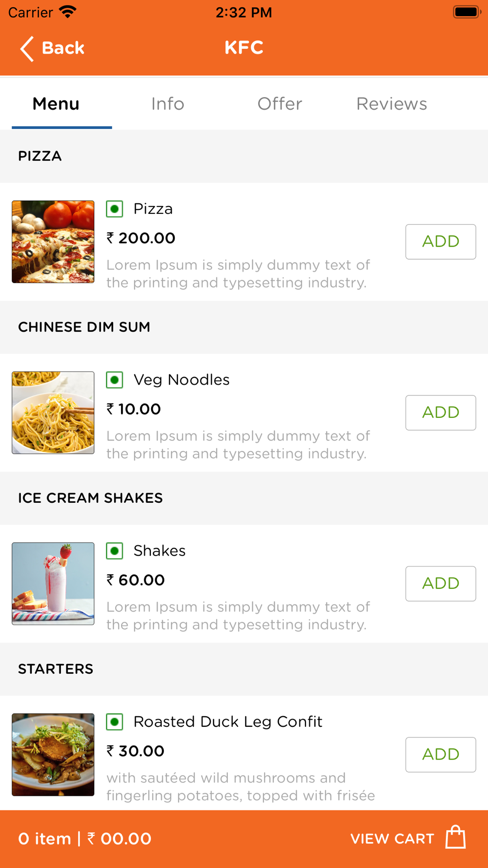The width and height of the screenshot is (488, 868).
Task: Tap the veg icon beside Roasted Duck Leg Confit
Action: tap(115, 722)
